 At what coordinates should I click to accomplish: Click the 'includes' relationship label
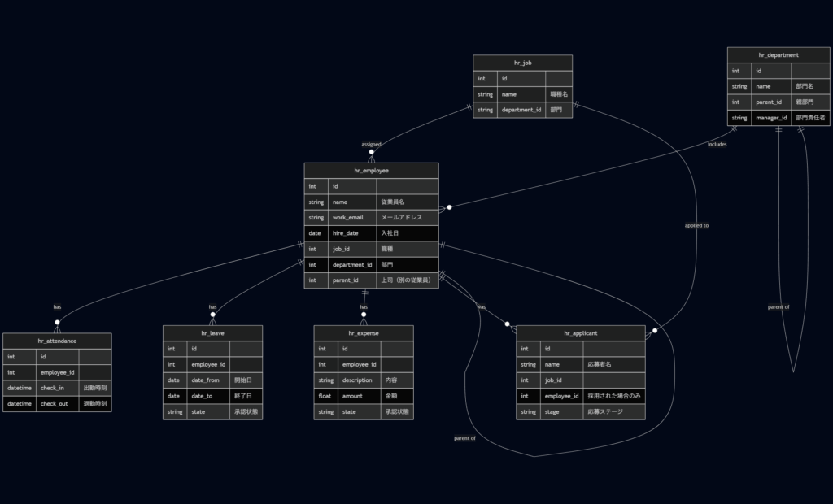point(717,144)
